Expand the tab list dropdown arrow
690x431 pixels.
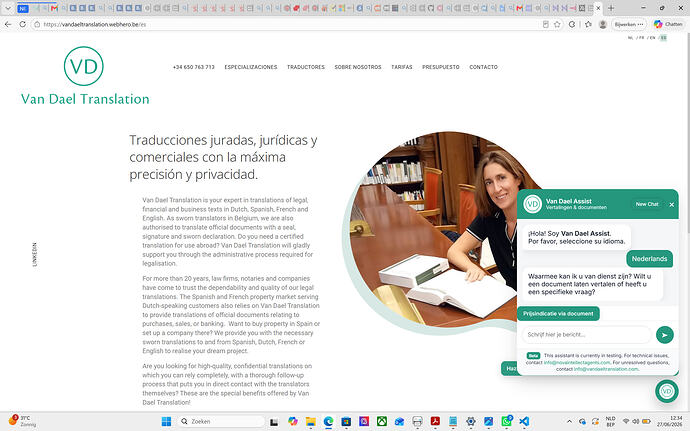7,8
